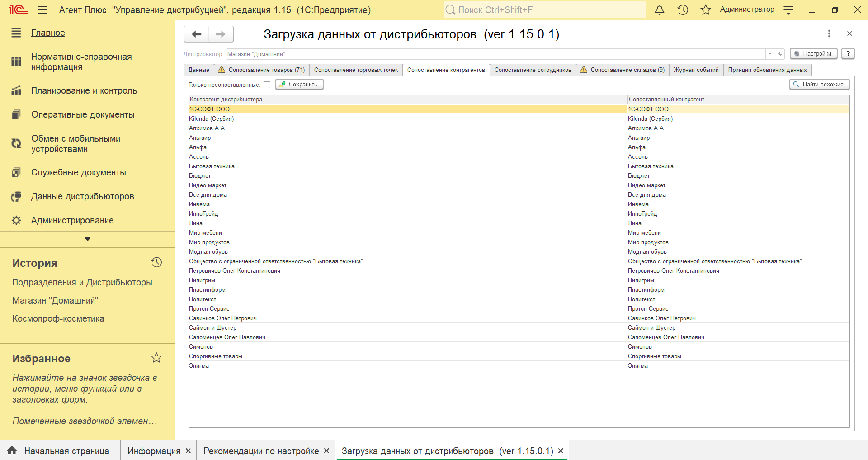This screenshot has width=868, height=460.
Task: Go to Главное link
Action: [48, 33]
